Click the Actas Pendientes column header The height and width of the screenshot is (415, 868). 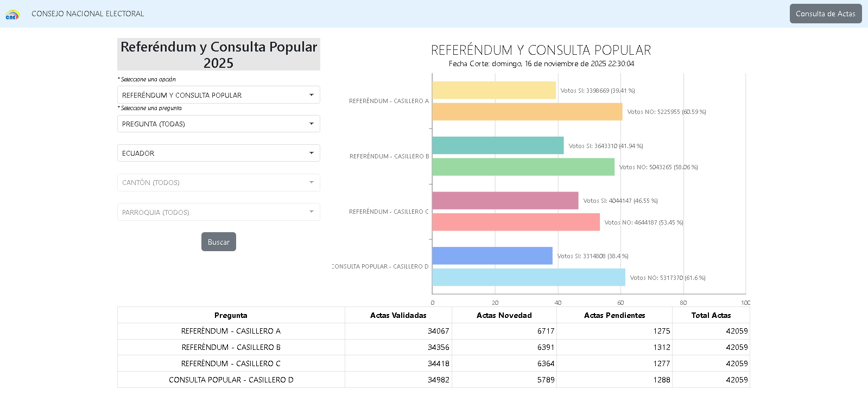[614, 315]
